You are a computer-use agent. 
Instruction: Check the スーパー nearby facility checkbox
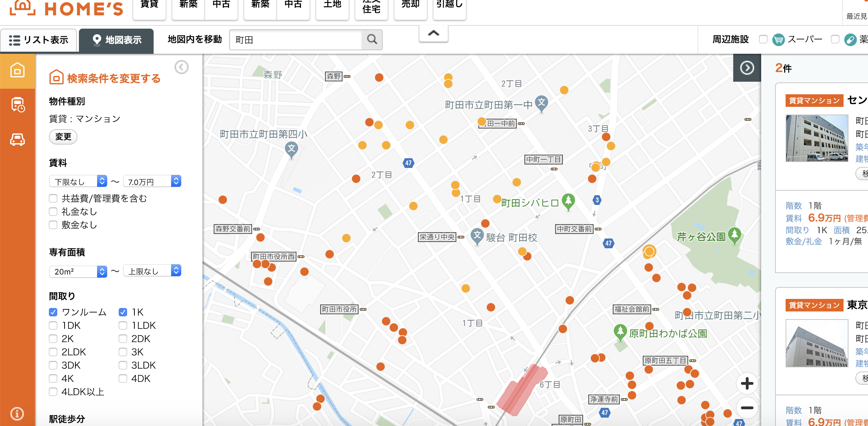point(763,39)
